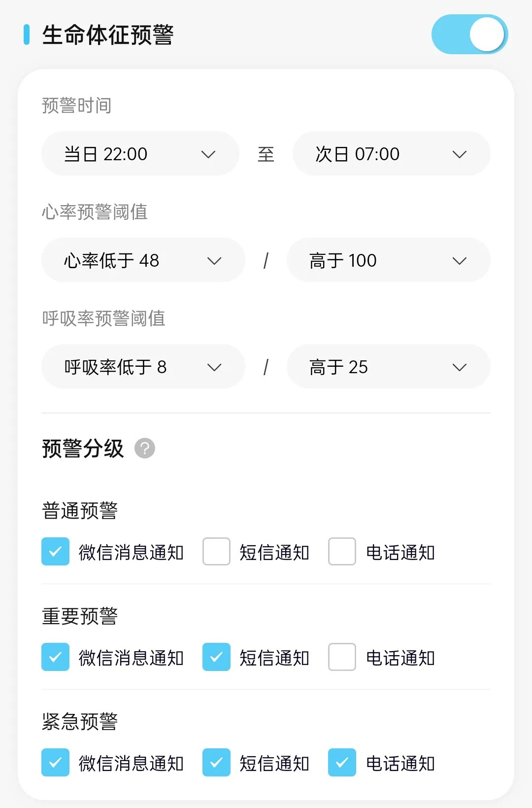Image resolution: width=532 pixels, height=808 pixels.
Task: Open the 呼吸率低于 8 dropdown
Action: [x=143, y=367]
